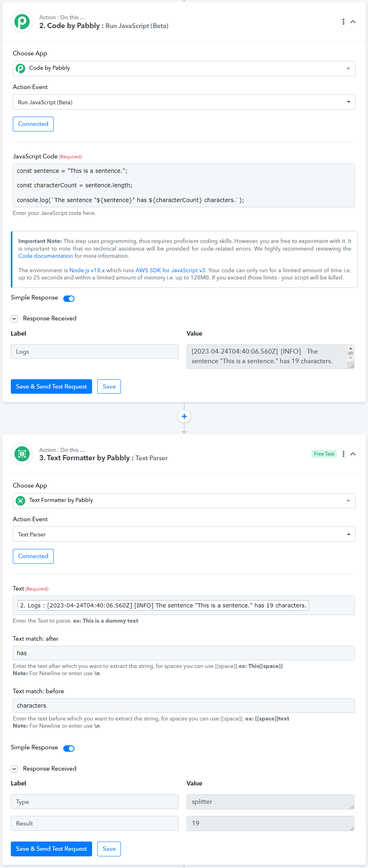368x868 pixels.
Task: Open Action Event dropdown showing Run JavaScript (Beta)
Action: 184,102
